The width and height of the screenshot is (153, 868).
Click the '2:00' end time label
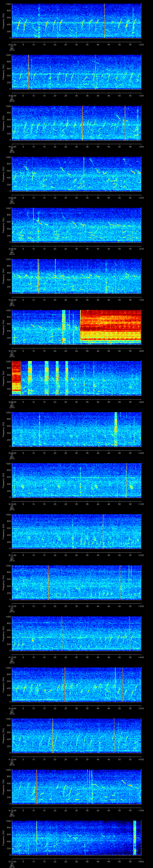click(141, 44)
